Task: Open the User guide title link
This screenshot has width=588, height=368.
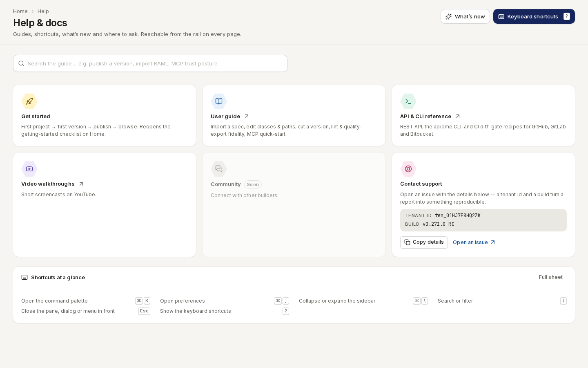Action: pyautogui.click(x=225, y=117)
